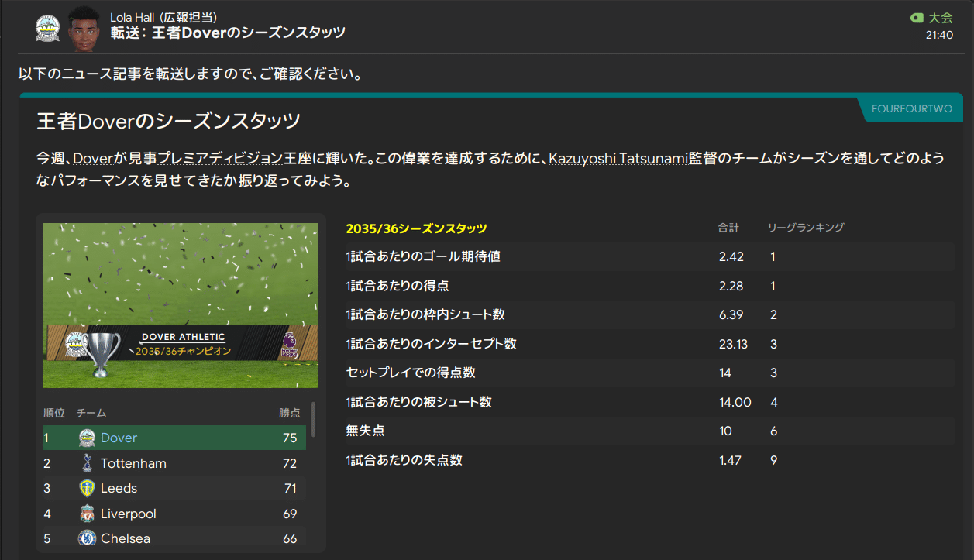This screenshot has height=560, width=974.
Task: Select the 1試合あたりの失点数 row
Action: click(649, 460)
